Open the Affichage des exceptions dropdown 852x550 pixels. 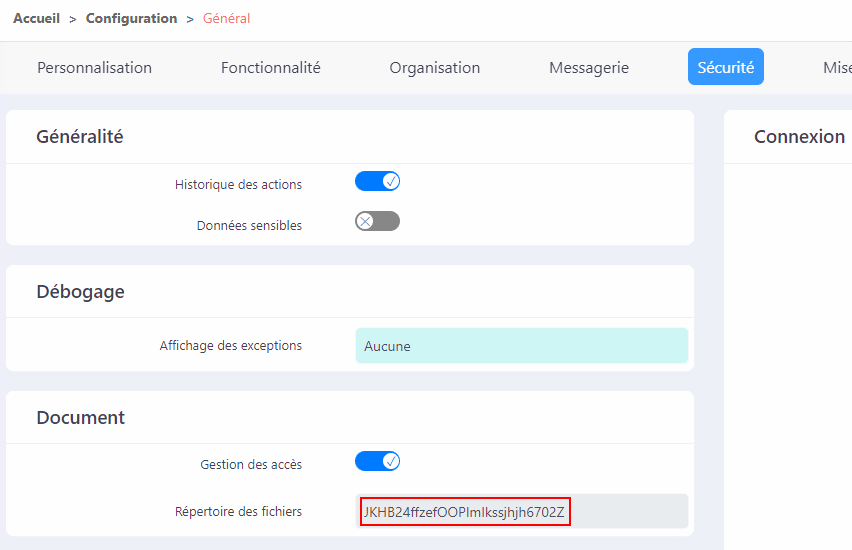click(522, 346)
